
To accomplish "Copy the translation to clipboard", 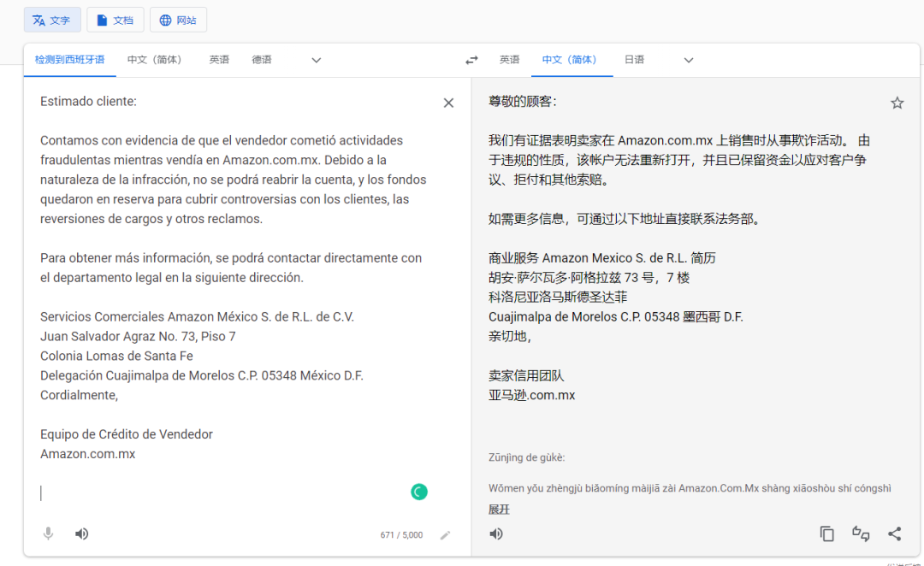I will point(826,534).
